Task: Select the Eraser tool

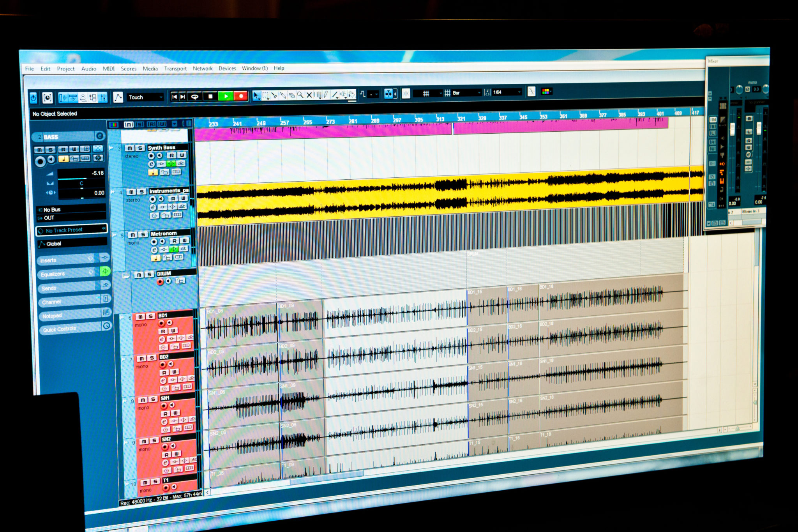Action: [x=292, y=95]
